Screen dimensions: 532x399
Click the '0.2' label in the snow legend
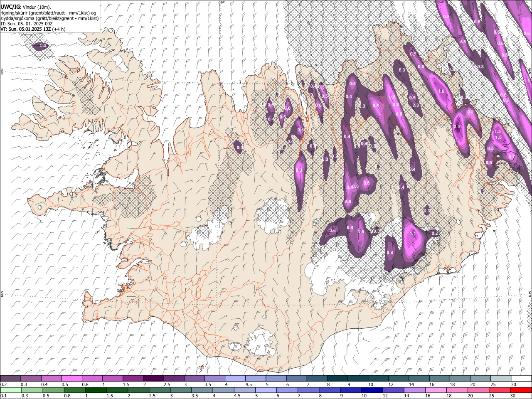4,384
